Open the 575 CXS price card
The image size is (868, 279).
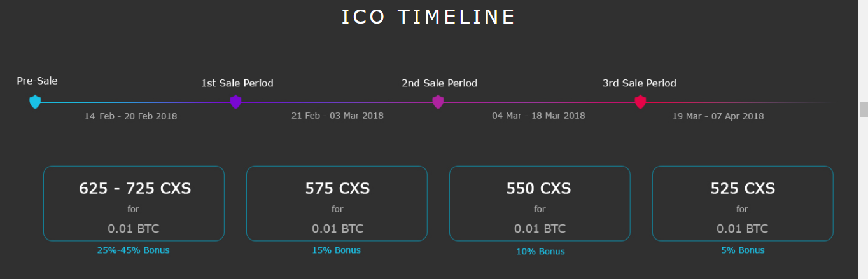click(x=337, y=203)
